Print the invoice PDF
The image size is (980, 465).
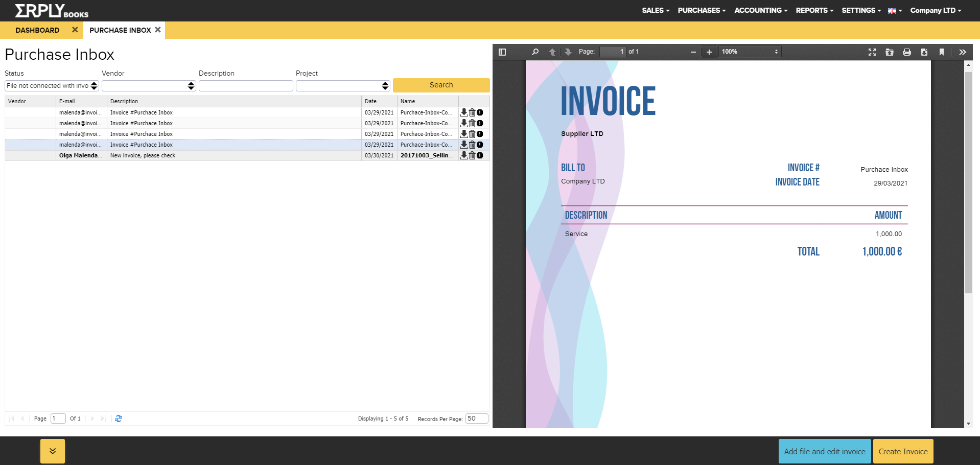pyautogui.click(x=907, y=52)
